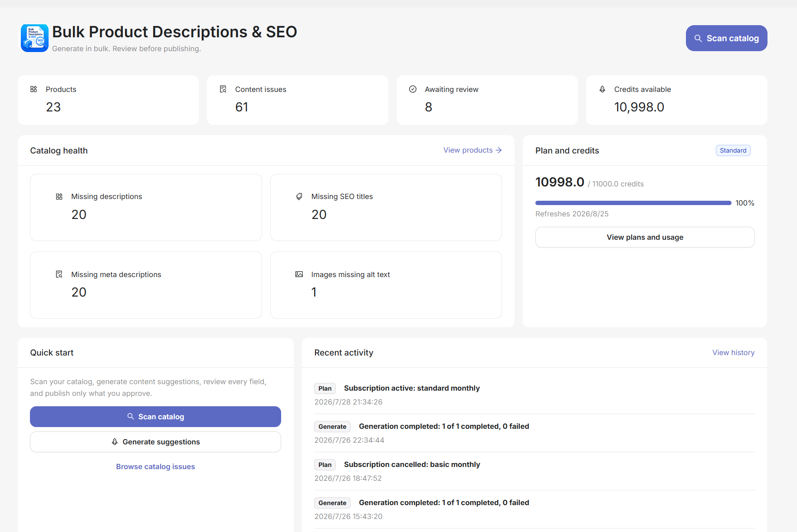This screenshot has width=797, height=532.
Task: Click the Missing descriptions card
Action: coord(146,208)
